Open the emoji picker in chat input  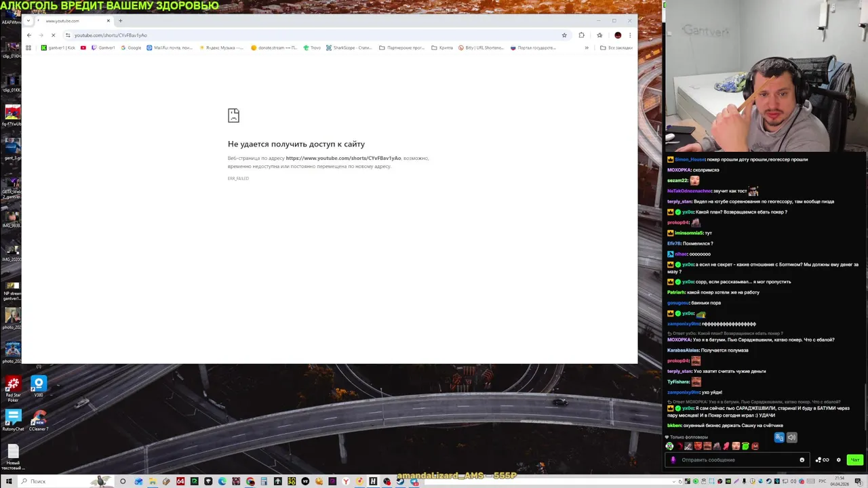click(x=802, y=460)
